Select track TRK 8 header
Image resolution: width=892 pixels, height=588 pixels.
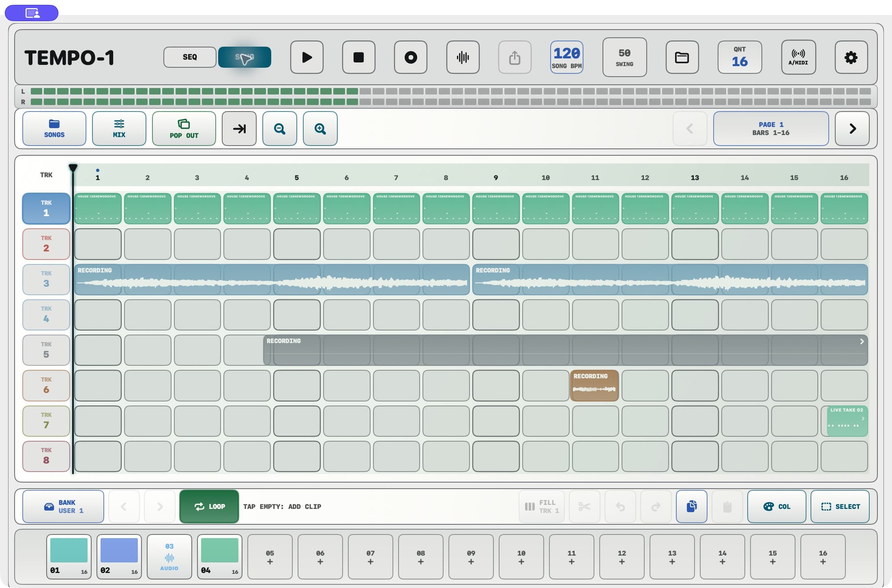click(46, 456)
